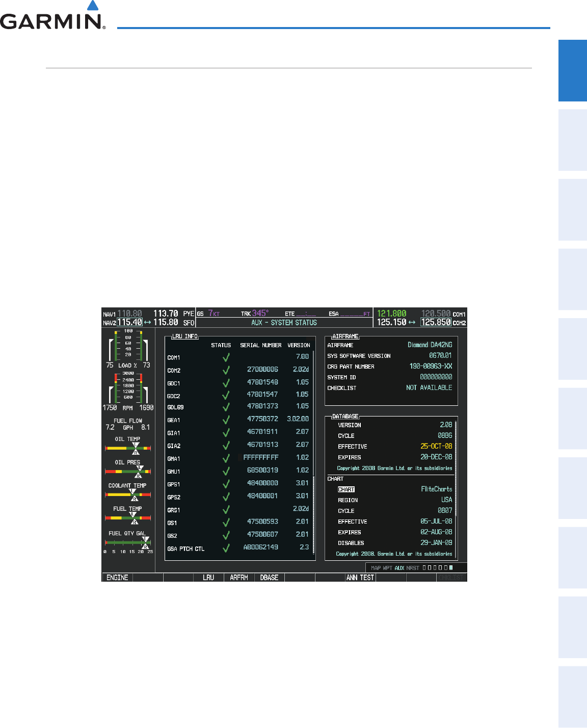Click the NRST page group label
587x728 pixels.
pos(413,568)
